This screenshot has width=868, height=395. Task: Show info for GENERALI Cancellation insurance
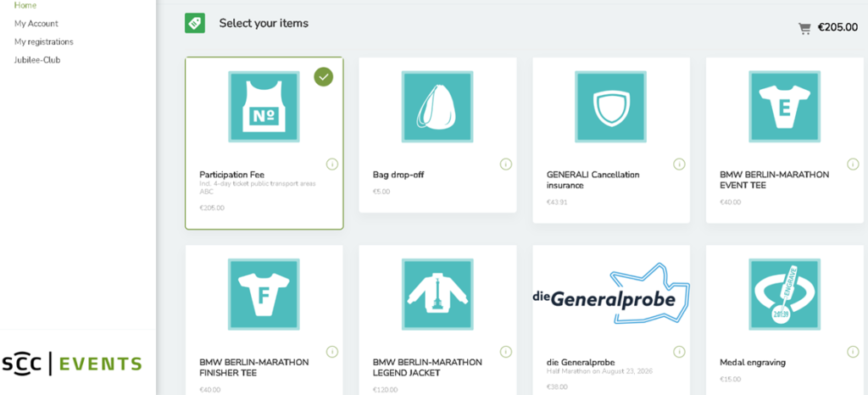click(679, 164)
